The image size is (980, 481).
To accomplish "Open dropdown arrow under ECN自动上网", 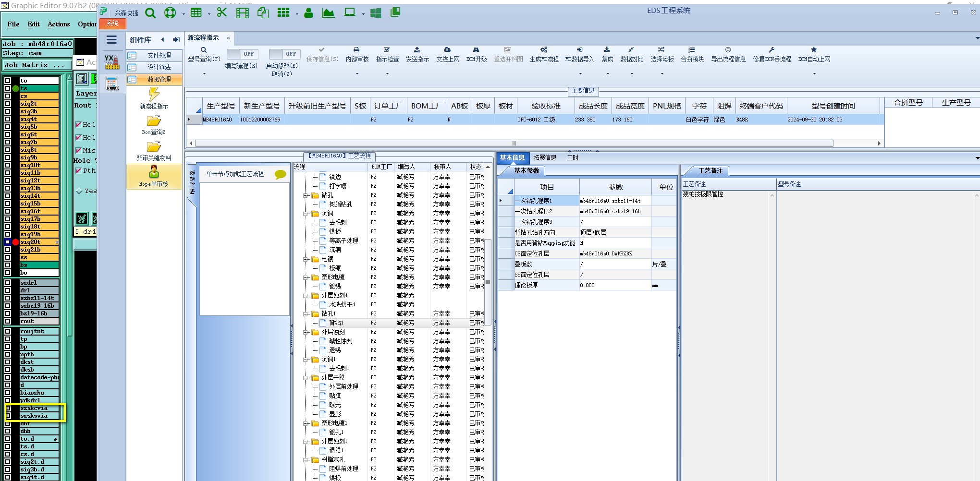I will tap(814, 74).
